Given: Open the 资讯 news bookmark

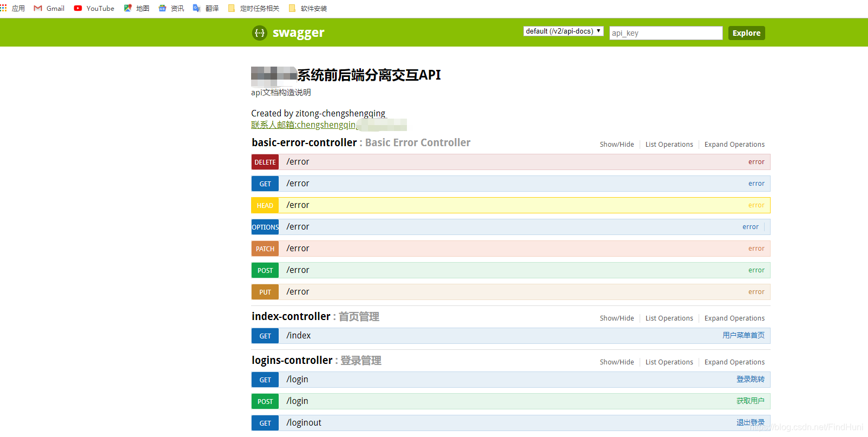Looking at the screenshot, I should 171,8.
